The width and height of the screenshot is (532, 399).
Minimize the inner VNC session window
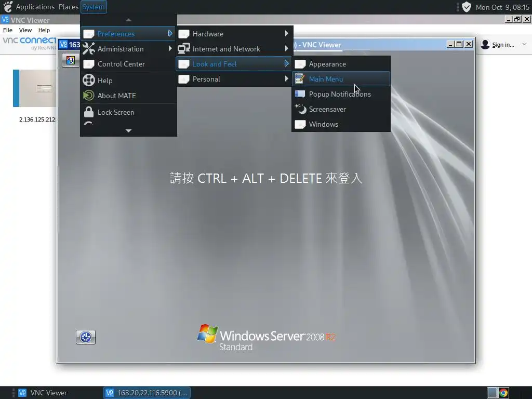(450, 44)
